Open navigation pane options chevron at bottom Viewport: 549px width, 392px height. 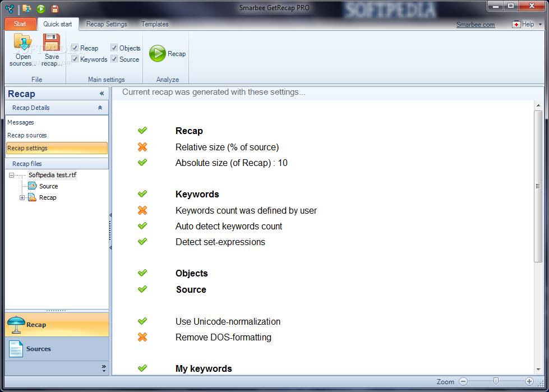104,368
